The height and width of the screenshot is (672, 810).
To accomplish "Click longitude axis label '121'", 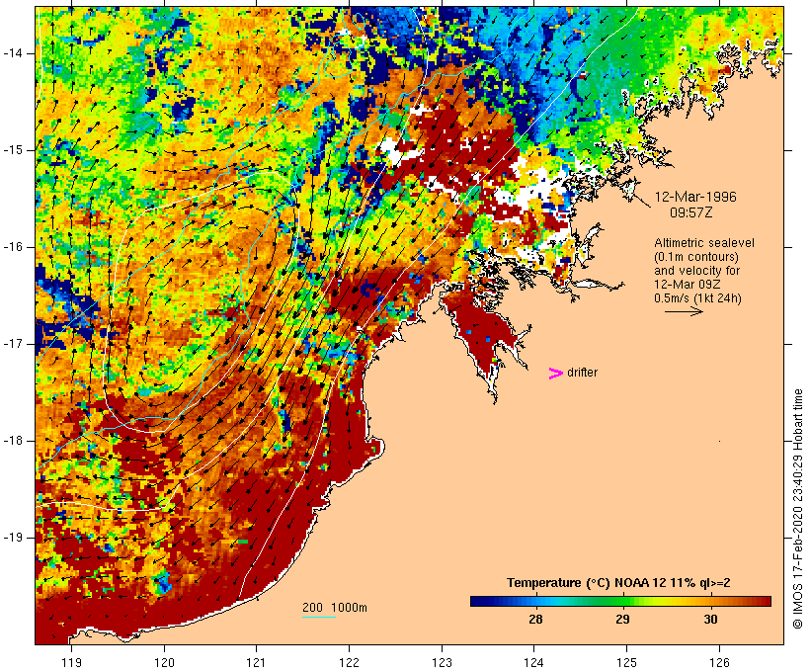I will [256, 662].
